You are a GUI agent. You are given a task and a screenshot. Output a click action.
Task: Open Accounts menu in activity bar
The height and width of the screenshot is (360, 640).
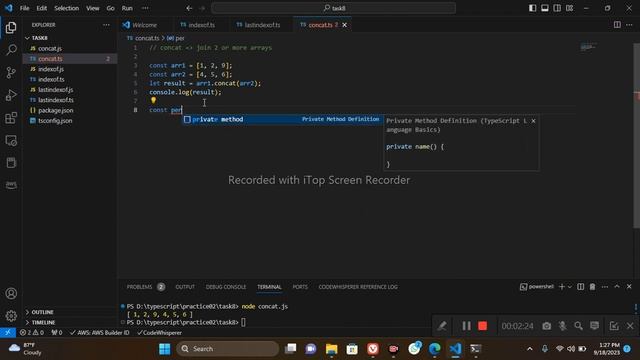[11, 293]
